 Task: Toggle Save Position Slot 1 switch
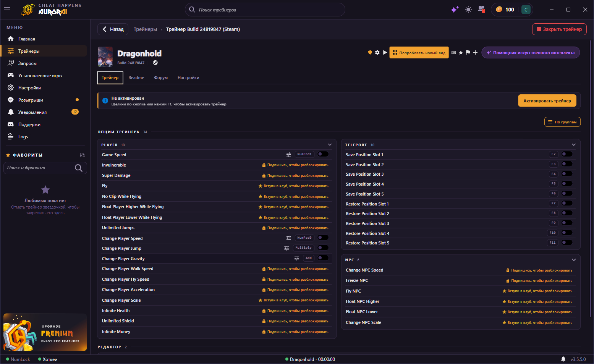click(x=567, y=154)
